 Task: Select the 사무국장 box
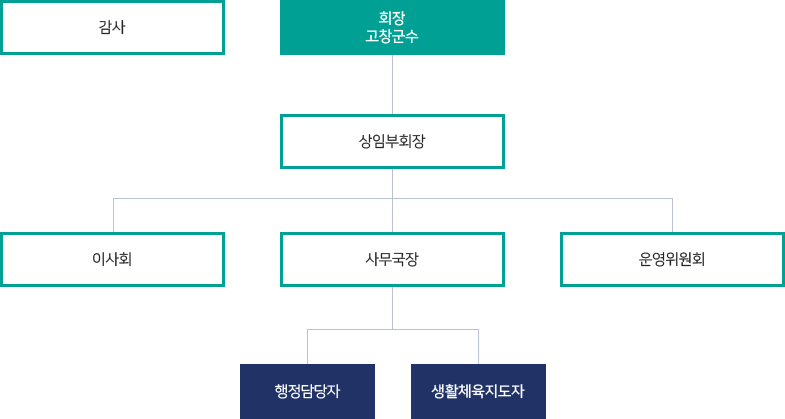[x=392, y=259]
